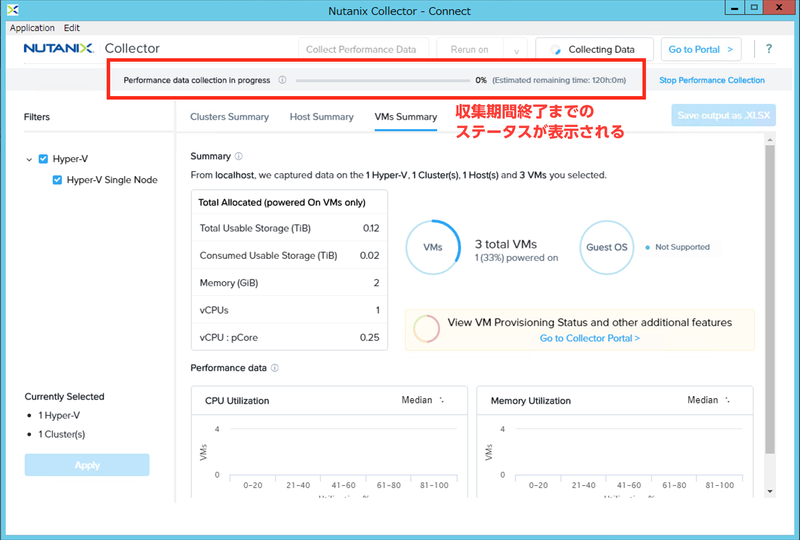Click the NUTANIX logo
This screenshot has width=800, height=540.
pyautogui.click(x=58, y=48)
